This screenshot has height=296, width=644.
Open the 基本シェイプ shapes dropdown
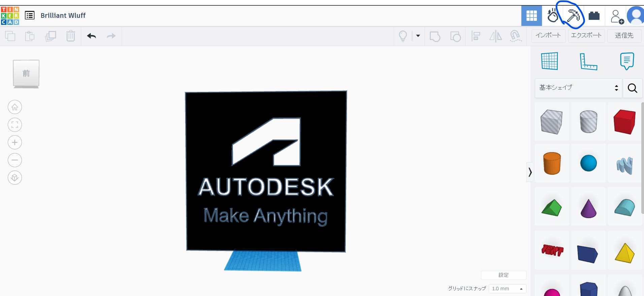(x=578, y=88)
